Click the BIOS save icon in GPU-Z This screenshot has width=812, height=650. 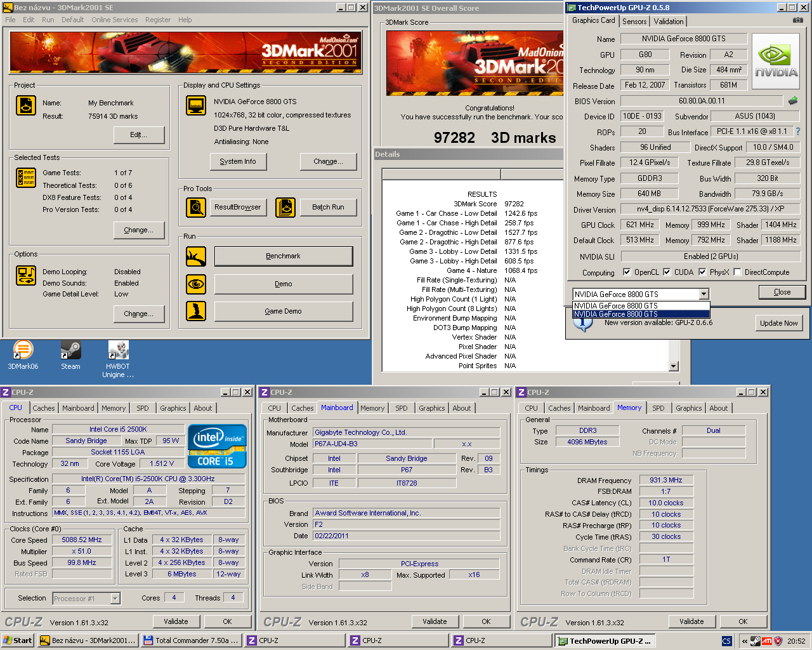tap(793, 100)
